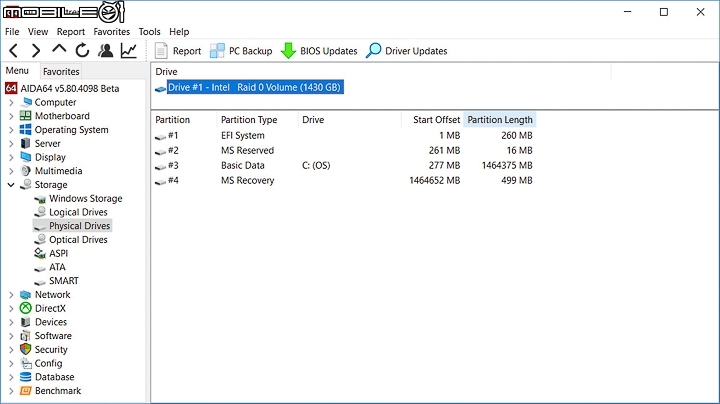The height and width of the screenshot is (404, 720).
Task: Click the Security shield icon
Action: tap(26, 349)
